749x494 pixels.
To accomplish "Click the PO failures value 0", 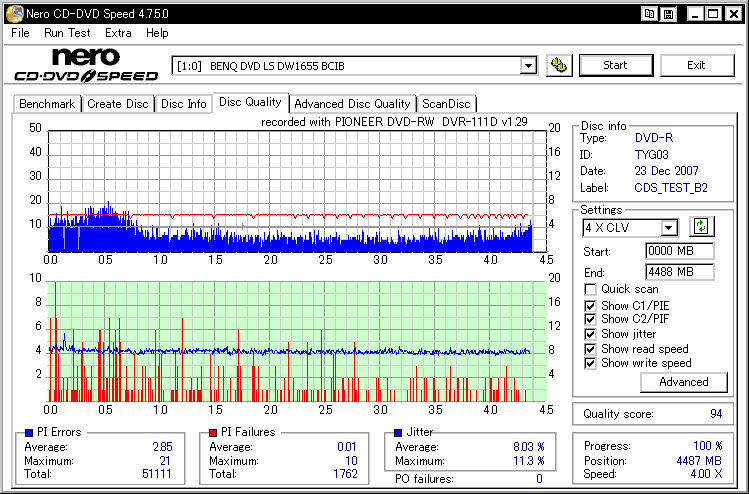I will 539,479.
